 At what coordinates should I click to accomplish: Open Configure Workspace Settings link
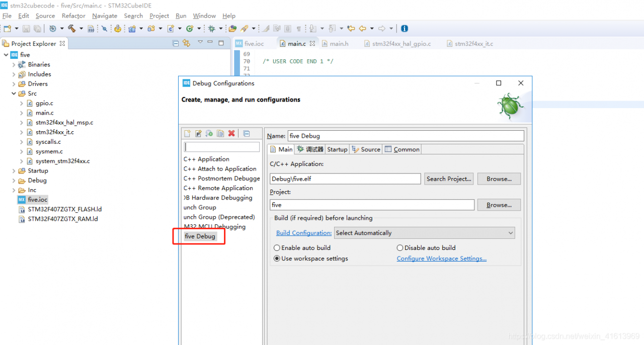point(442,258)
